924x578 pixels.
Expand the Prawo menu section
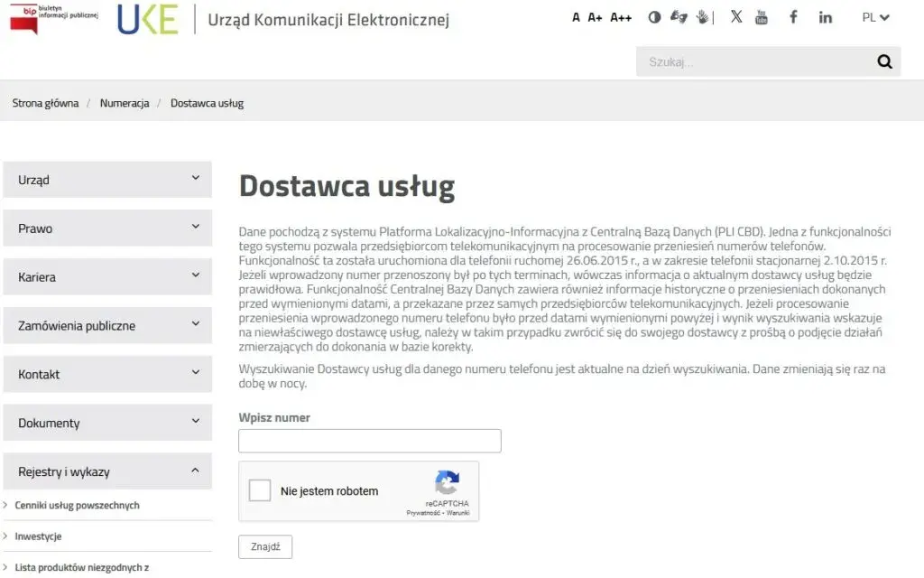coord(107,228)
